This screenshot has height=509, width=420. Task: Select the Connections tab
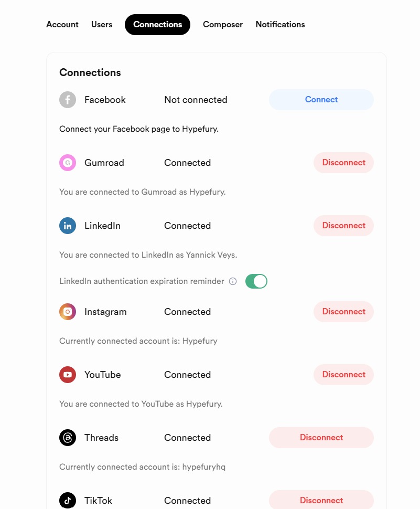tap(157, 25)
